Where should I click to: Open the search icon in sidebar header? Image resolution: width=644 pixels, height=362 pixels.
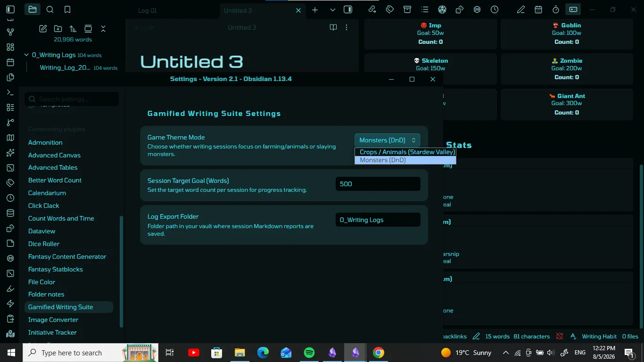click(x=50, y=9)
